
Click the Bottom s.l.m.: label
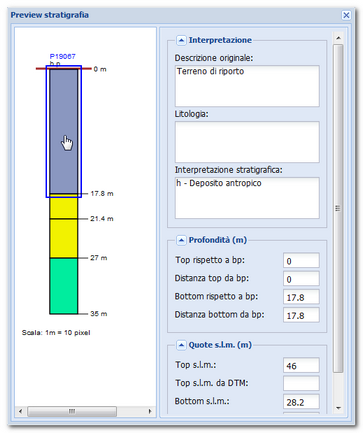[x=202, y=401]
